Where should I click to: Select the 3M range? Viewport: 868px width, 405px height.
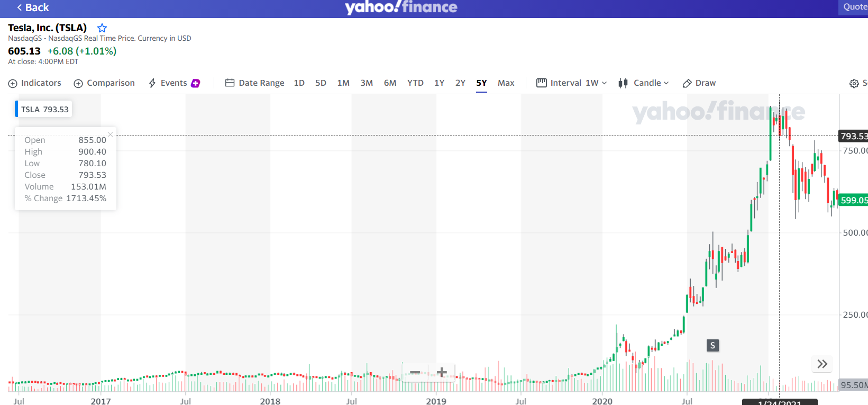[x=367, y=83]
